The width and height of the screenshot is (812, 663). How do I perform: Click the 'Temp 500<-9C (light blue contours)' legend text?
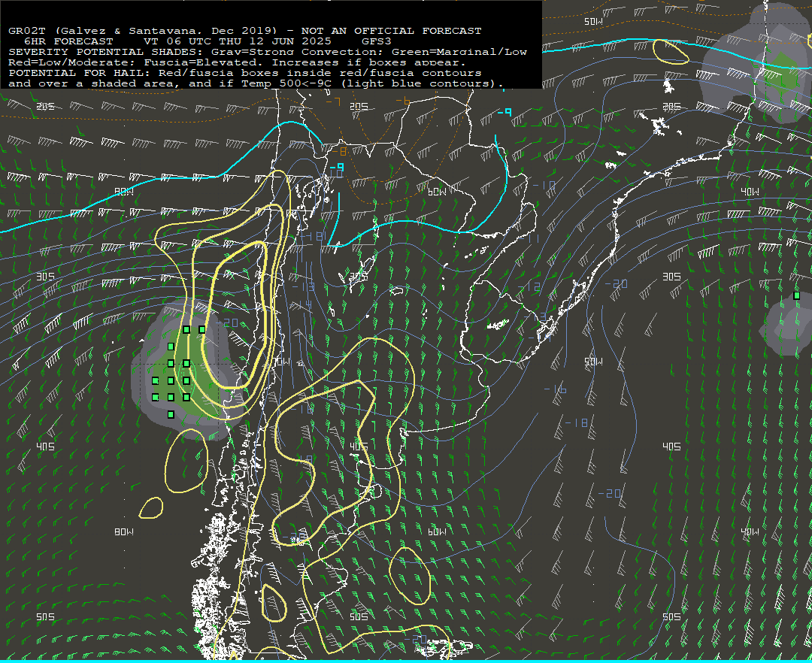(372, 83)
